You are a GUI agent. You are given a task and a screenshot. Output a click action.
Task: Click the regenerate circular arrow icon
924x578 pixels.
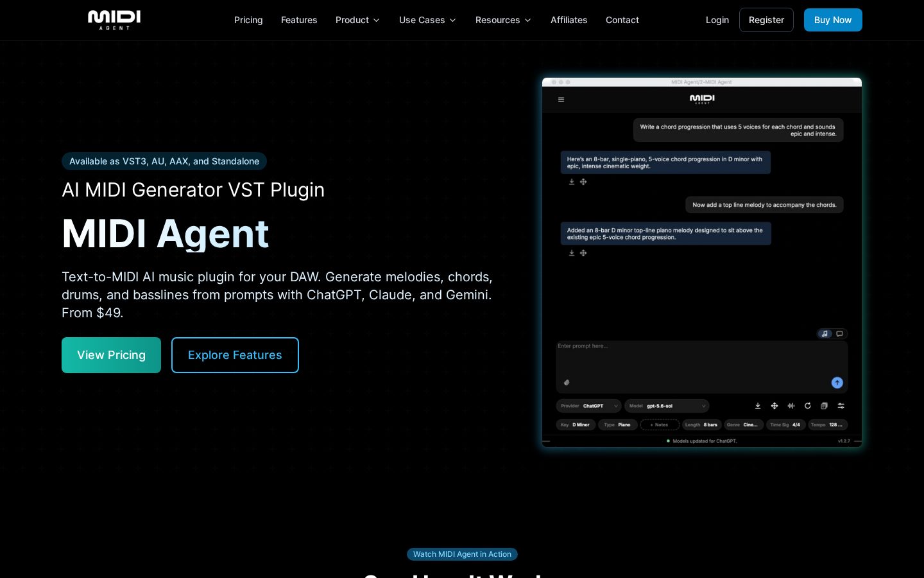pos(808,406)
